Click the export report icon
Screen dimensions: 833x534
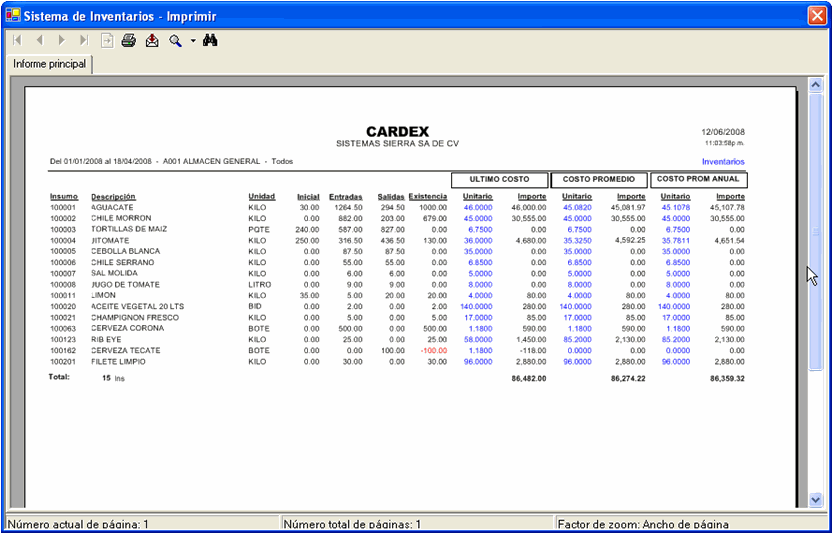(152, 41)
